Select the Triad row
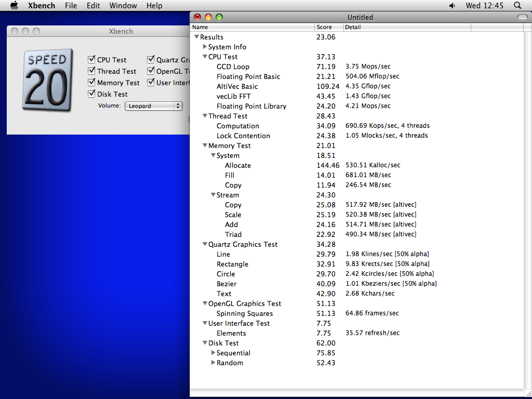 click(x=356, y=234)
